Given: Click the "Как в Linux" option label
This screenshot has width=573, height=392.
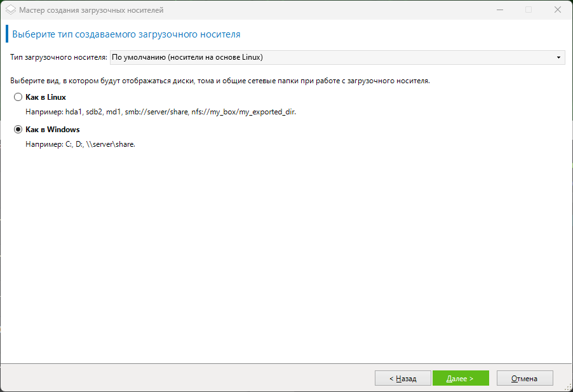Looking at the screenshot, I should (46, 98).
